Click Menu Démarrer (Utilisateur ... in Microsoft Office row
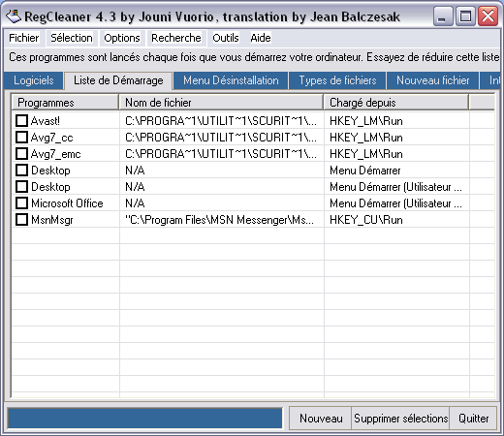 click(x=396, y=203)
